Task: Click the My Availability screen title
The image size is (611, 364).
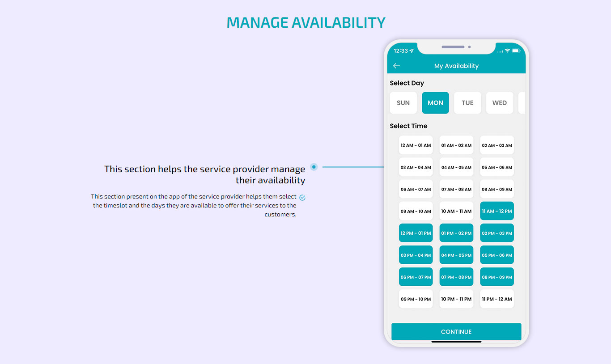Action: [x=456, y=66]
